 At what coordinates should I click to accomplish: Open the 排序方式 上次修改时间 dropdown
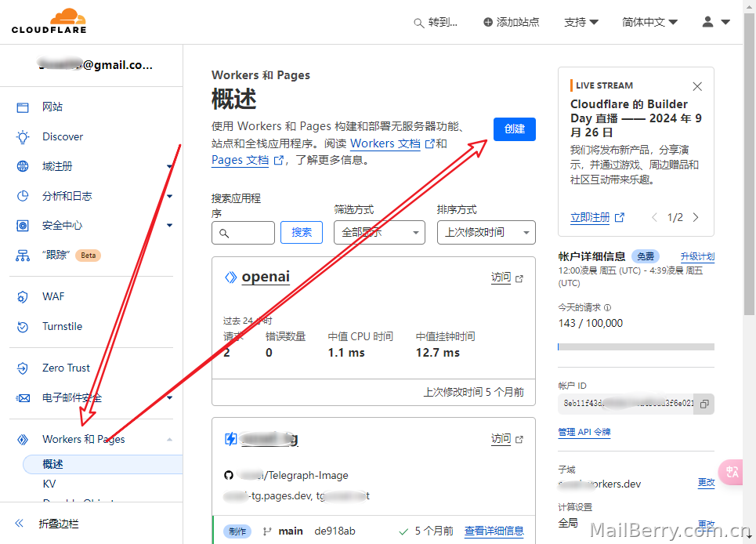(487, 233)
